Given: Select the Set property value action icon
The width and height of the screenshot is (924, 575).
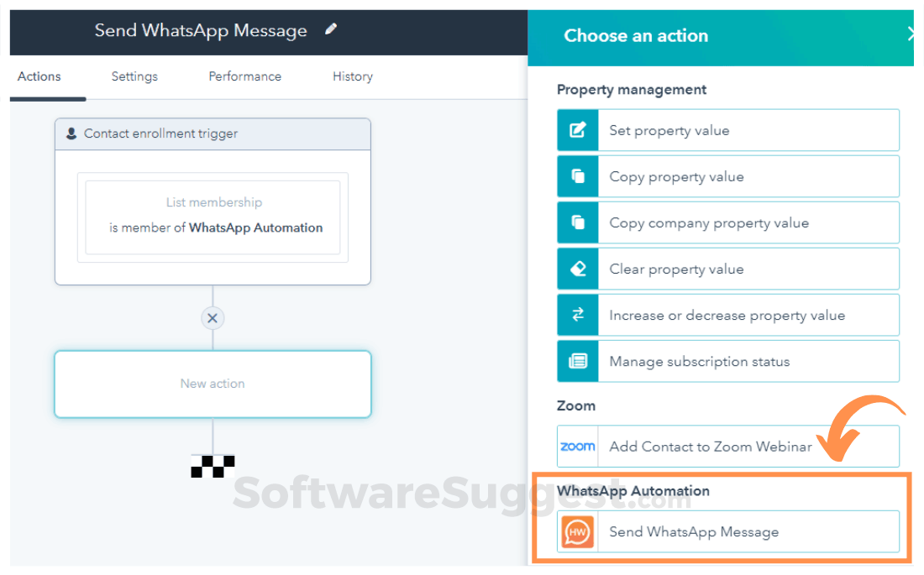Looking at the screenshot, I should 577,130.
